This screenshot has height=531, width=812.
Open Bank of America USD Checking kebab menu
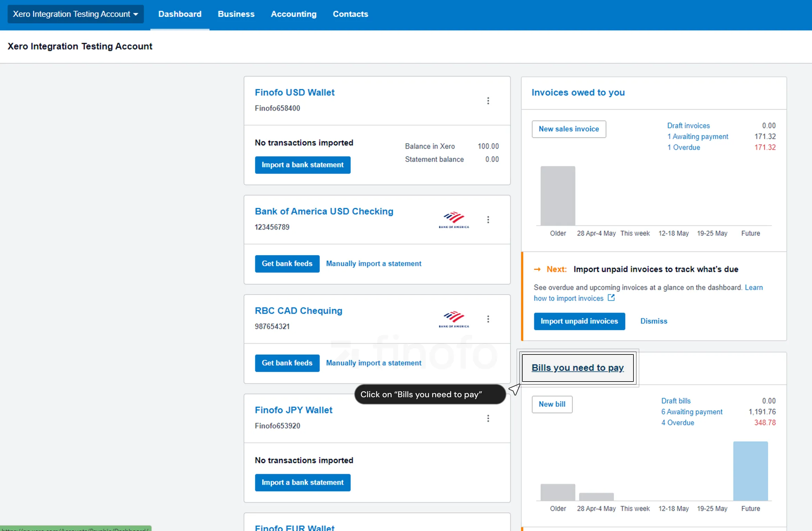(x=488, y=220)
